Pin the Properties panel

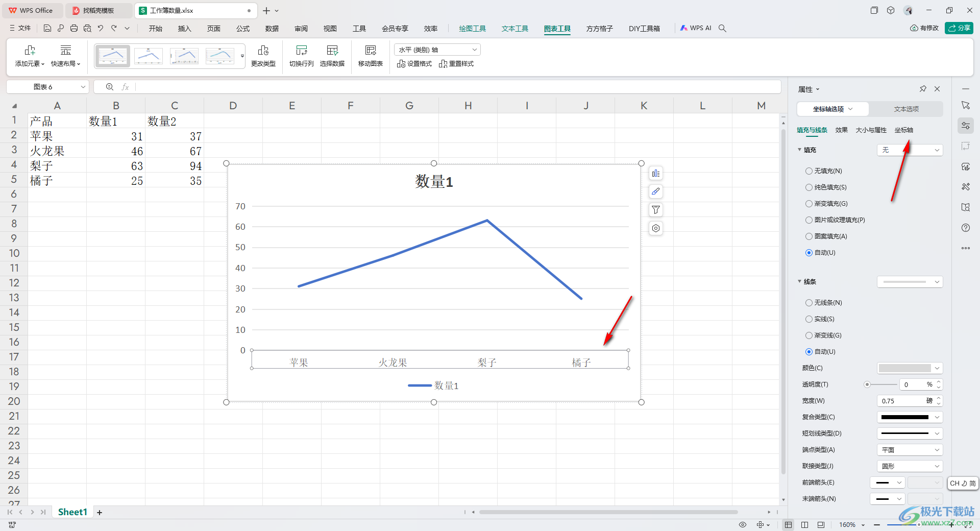(923, 89)
